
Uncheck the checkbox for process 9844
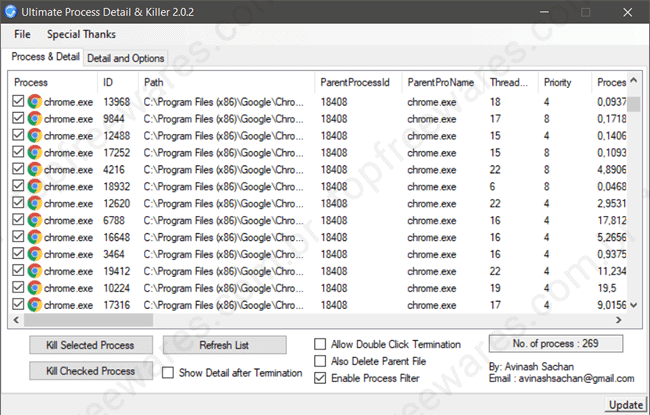point(18,118)
